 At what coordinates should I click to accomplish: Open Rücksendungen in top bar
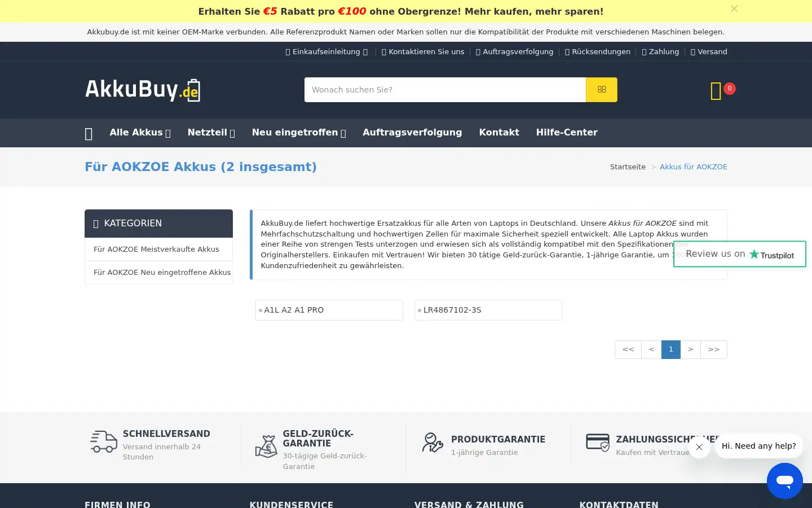(598, 52)
